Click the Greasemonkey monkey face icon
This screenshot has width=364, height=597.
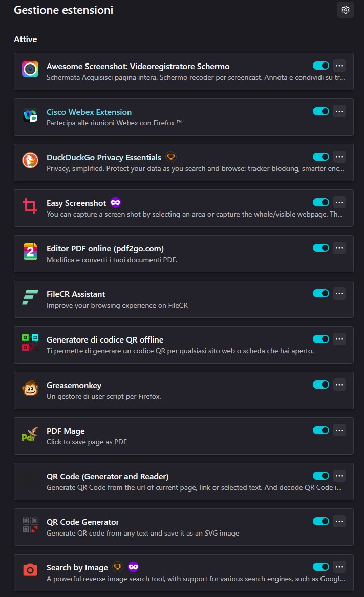[30, 388]
